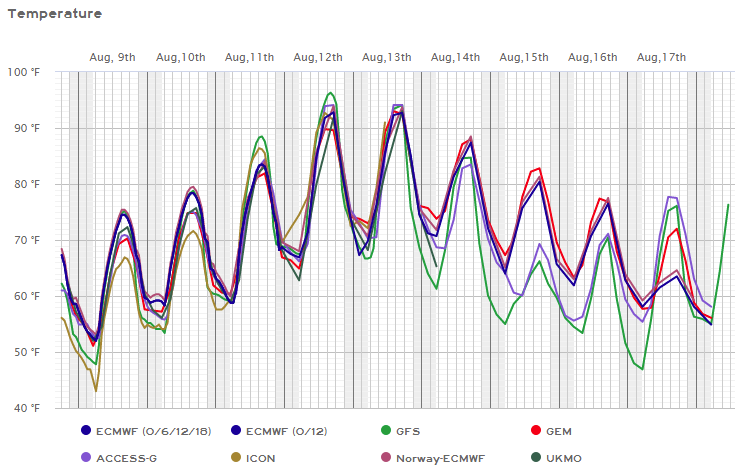Click the Temperature chart title
This screenshot has width=741, height=473.
55,14
